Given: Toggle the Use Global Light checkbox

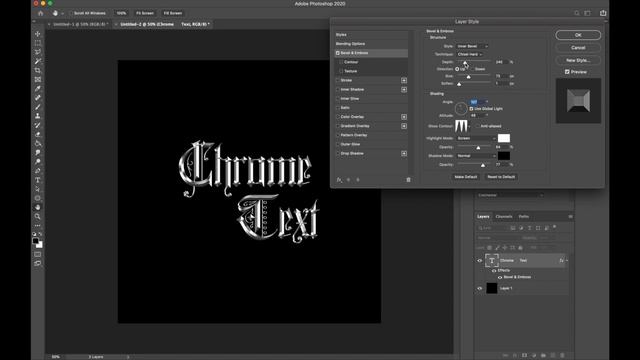Looking at the screenshot, I should [471, 109].
